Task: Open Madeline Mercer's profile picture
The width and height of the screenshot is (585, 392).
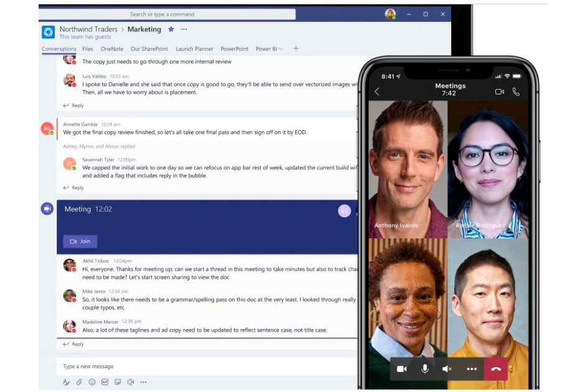Action: pyautogui.click(x=70, y=326)
